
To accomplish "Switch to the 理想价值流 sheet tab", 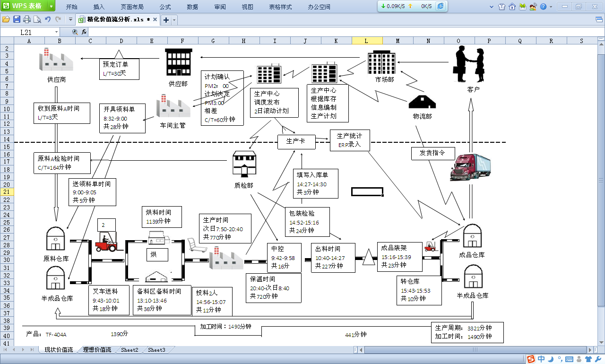I will (97, 350).
